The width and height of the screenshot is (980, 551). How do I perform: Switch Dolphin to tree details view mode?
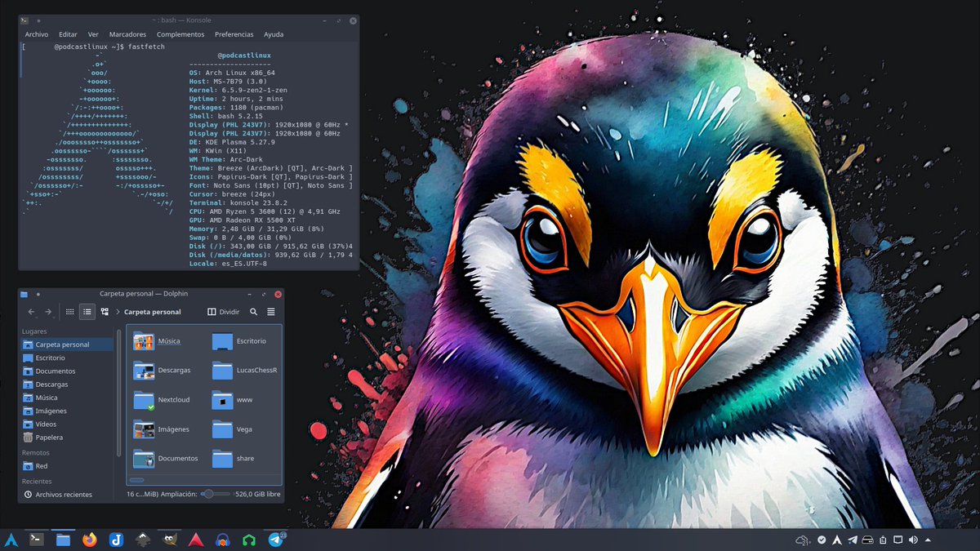pos(105,312)
